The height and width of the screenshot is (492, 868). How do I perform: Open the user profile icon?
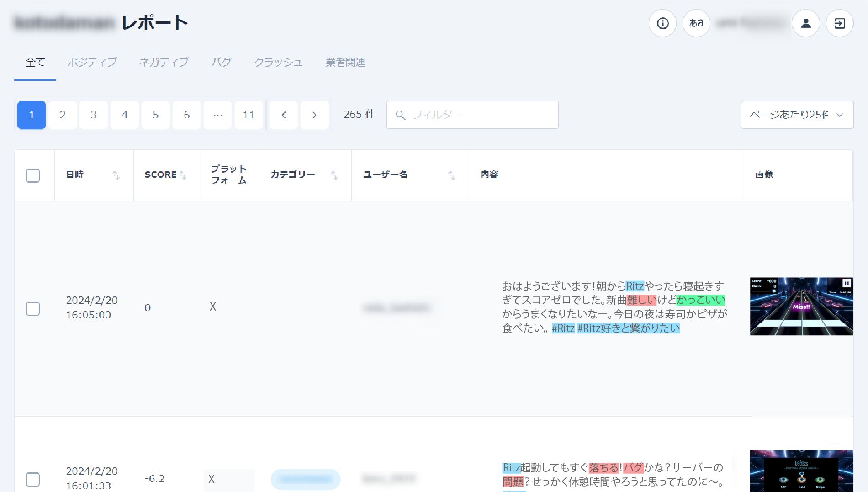pyautogui.click(x=806, y=23)
